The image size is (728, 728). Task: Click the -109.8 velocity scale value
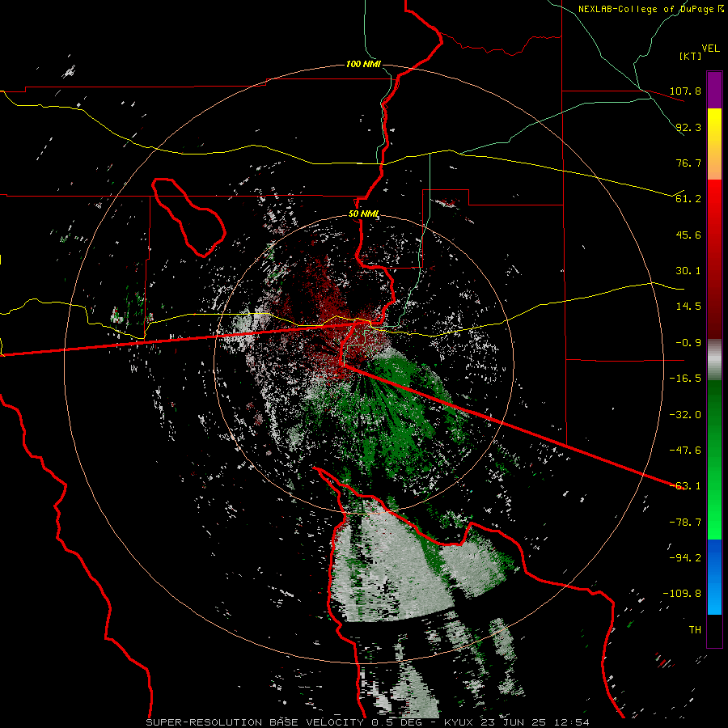[x=682, y=594]
